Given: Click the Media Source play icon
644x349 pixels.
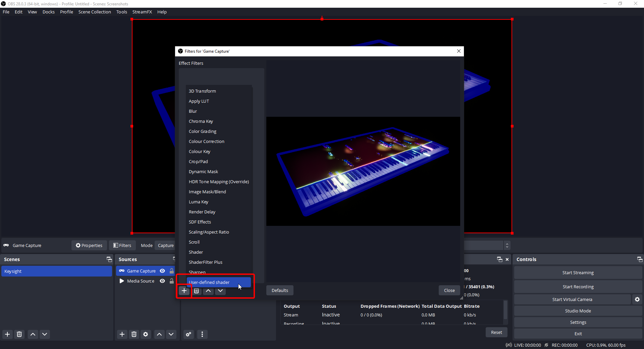Looking at the screenshot, I should (x=122, y=281).
